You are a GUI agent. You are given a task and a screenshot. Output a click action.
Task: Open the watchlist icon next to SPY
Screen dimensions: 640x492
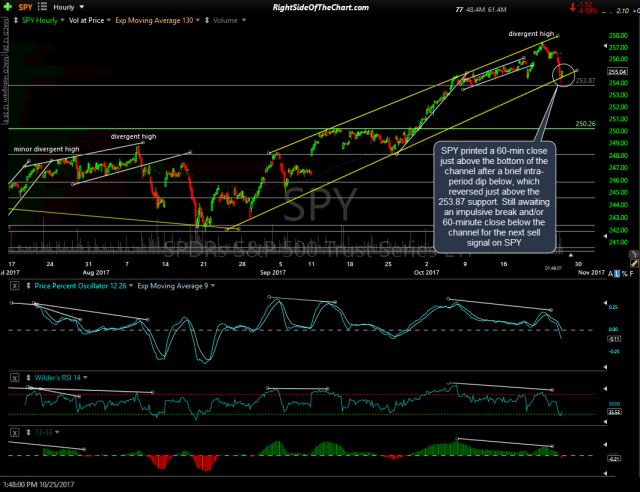[x=42, y=7]
